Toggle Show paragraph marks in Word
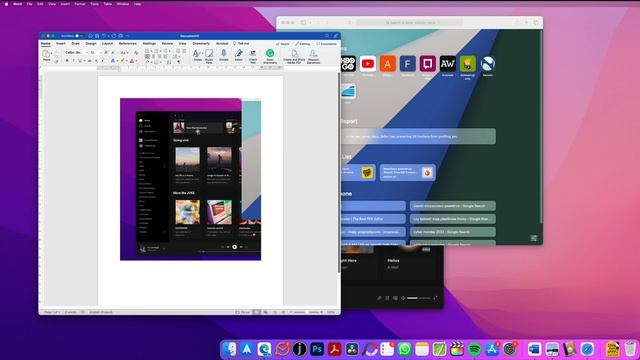Viewport: 640px width, 360px height. coord(178,61)
